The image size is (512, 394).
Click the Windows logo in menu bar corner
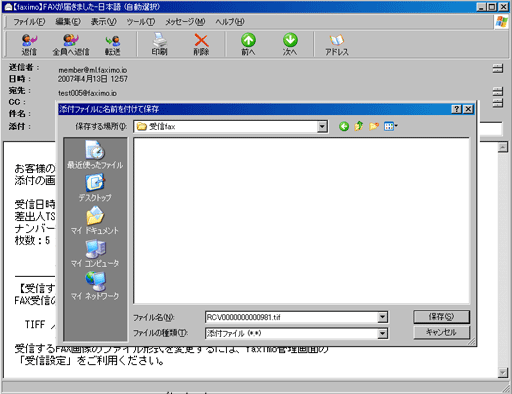[501, 22]
